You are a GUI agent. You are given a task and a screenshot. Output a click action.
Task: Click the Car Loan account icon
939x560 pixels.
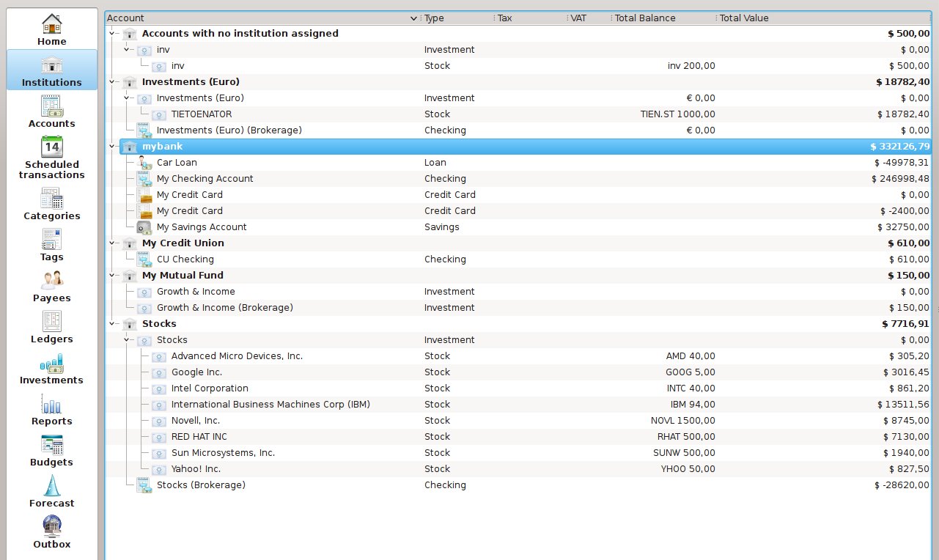pos(144,163)
